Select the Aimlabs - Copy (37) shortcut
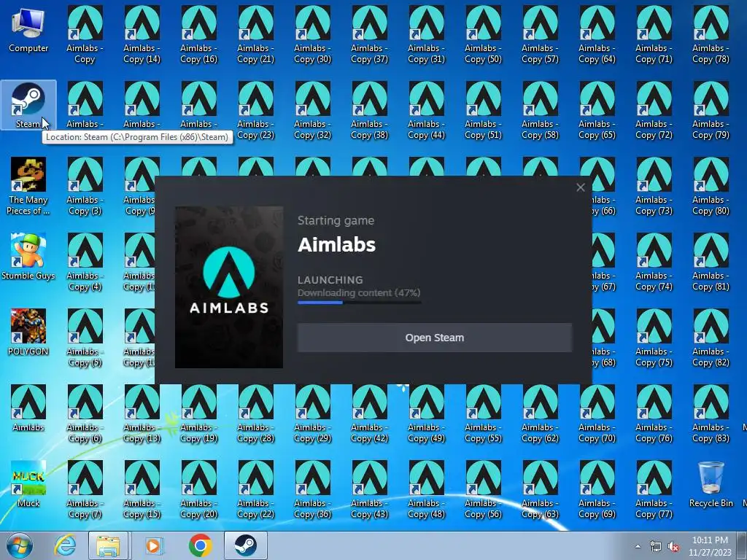 click(369, 35)
